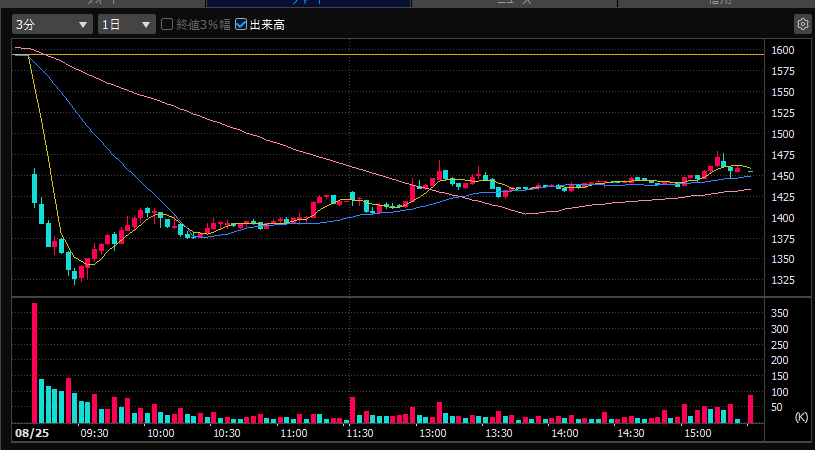The height and width of the screenshot is (450, 815).
Task: Open the 1日 period dropdown
Action: [x=127, y=24]
